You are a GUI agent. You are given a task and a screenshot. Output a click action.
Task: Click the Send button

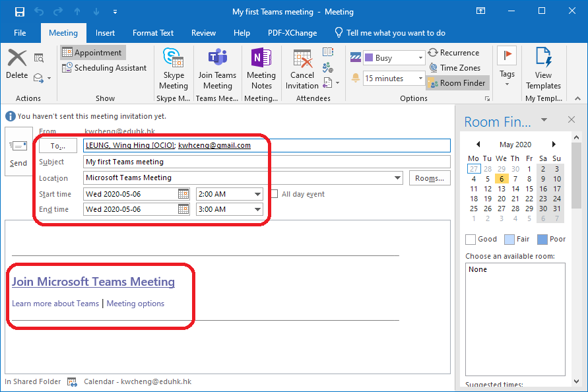18,150
